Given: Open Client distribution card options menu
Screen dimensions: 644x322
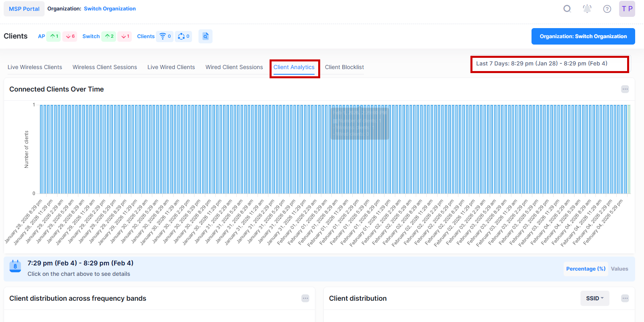Looking at the screenshot, I should pos(625,298).
